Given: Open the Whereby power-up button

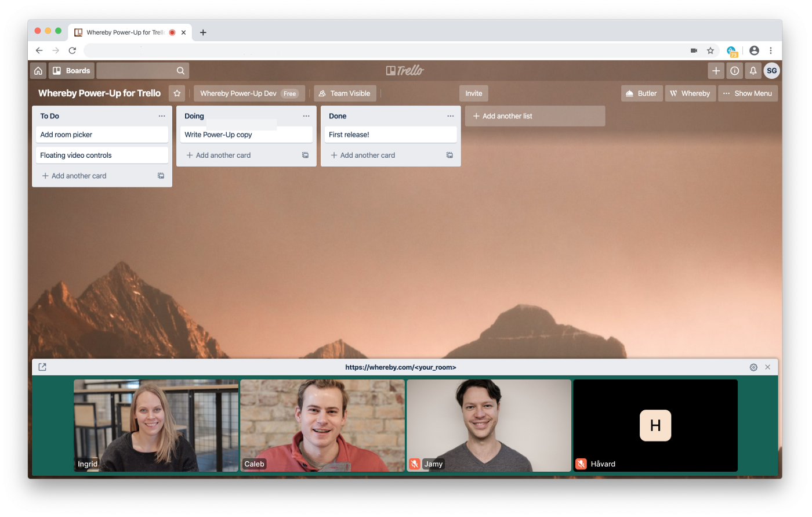Looking at the screenshot, I should click(690, 93).
